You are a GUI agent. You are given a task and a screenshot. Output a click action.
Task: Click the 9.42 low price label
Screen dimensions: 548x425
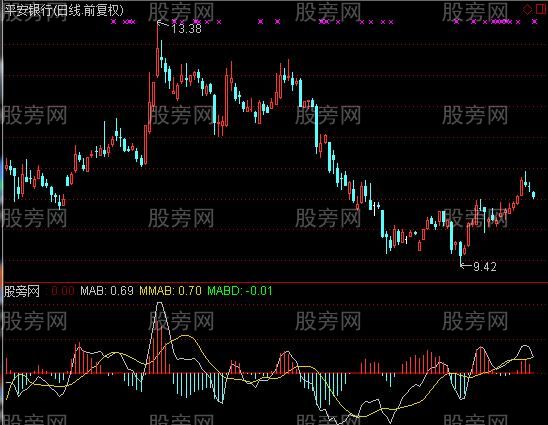point(485,267)
